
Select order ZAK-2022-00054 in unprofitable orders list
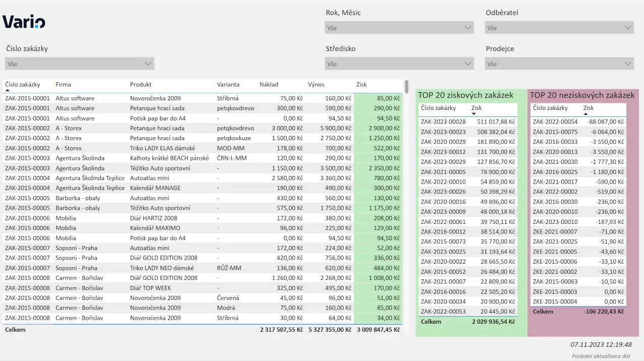[x=555, y=122]
